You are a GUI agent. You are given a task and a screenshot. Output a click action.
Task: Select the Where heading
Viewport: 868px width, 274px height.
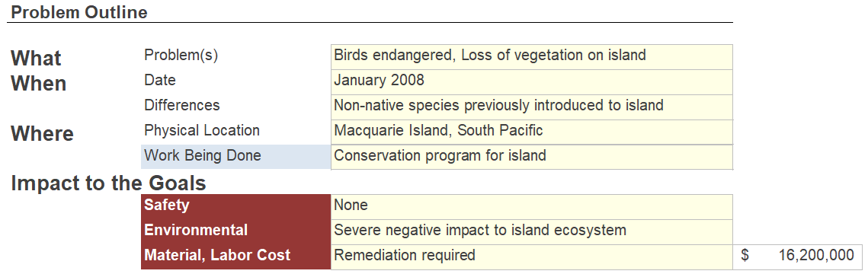click(42, 134)
